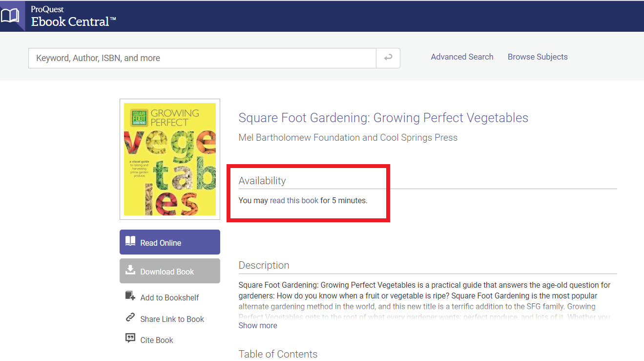Click the Add to Bookshelf text link
Screen dimensions: 644x361
coord(169,297)
